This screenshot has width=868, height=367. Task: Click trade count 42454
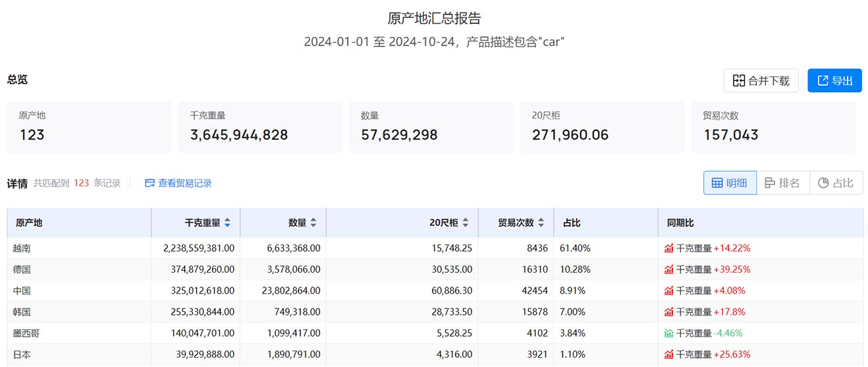(535, 291)
